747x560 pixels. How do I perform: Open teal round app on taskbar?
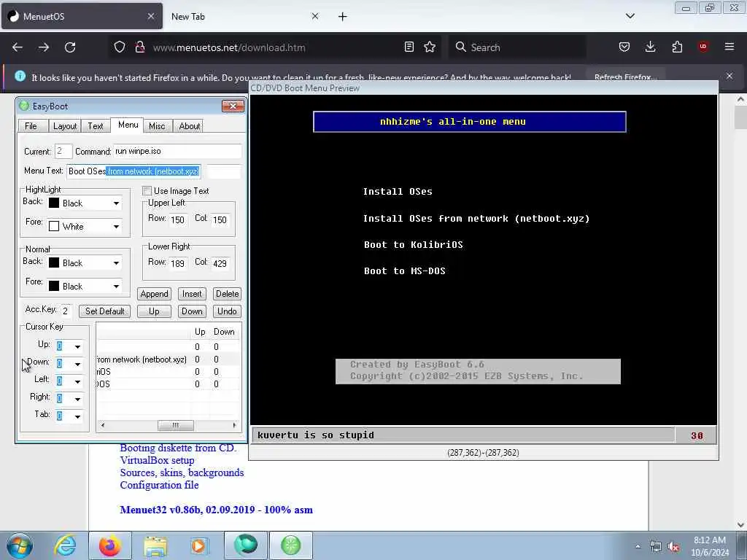(x=246, y=545)
